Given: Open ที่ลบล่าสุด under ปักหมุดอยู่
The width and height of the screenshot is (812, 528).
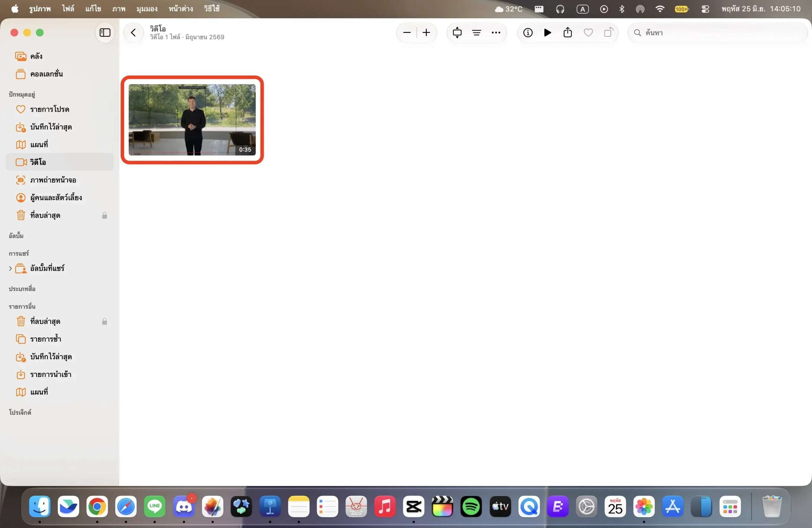Looking at the screenshot, I should click(x=60, y=215).
